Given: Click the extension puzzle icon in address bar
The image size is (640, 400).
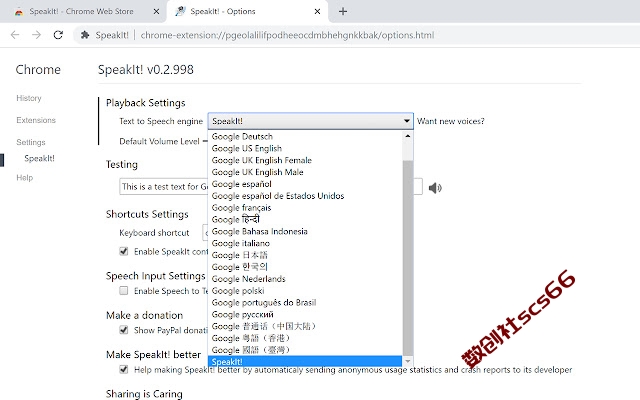Looking at the screenshot, I should [x=85, y=35].
